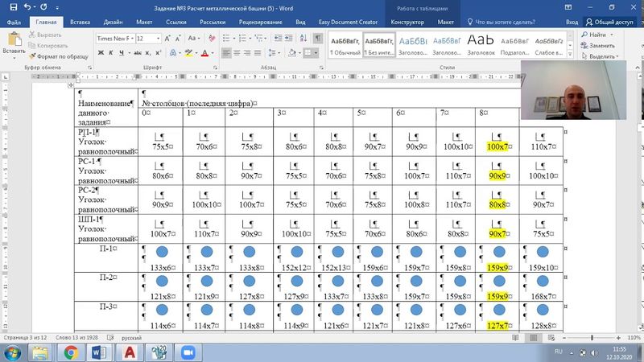Toggle show paragraph marks (¶) button

(318, 38)
